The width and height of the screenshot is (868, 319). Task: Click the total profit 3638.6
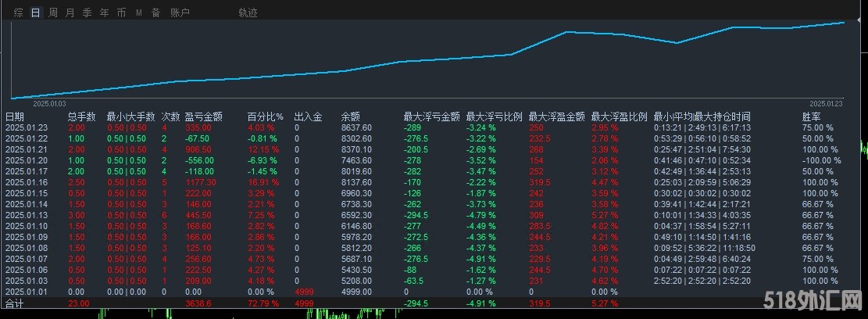point(198,303)
